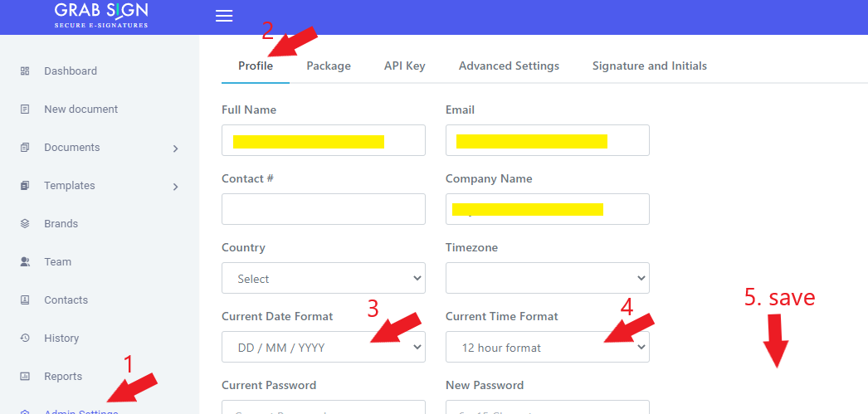
Task: Open the Signature and Initials tab
Action: (649, 66)
